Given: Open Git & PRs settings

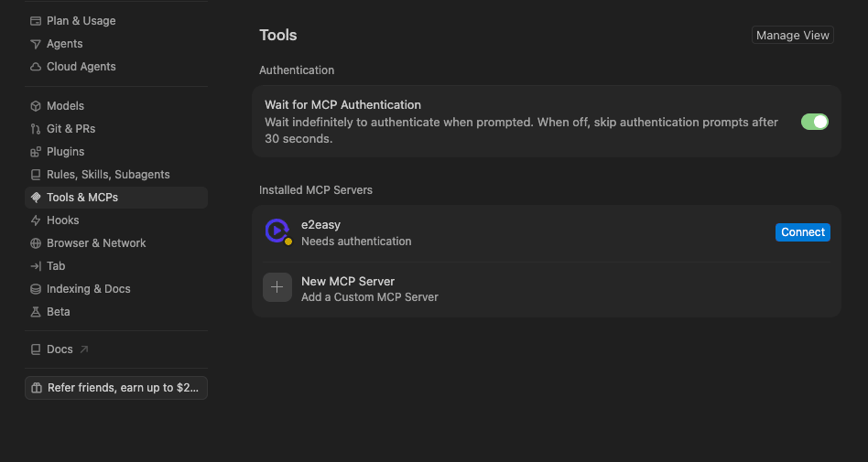Looking at the screenshot, I should (x=116, y=129).
